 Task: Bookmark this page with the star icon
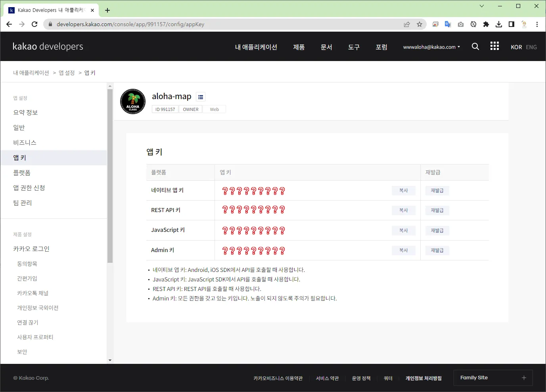(x=420, y=24)
